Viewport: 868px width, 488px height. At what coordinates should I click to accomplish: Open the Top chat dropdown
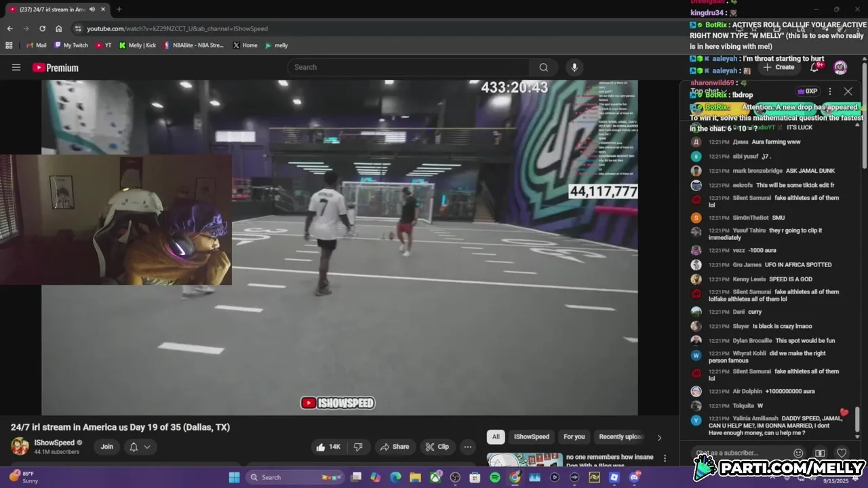click(x=707, y=91)
